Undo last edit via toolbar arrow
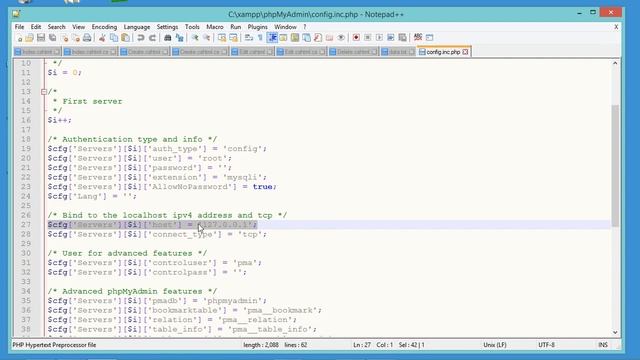The height and width of the screenshot is (360, 640). (141, 38)
